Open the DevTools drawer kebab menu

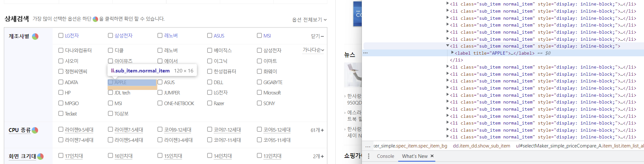pos(369,156)
